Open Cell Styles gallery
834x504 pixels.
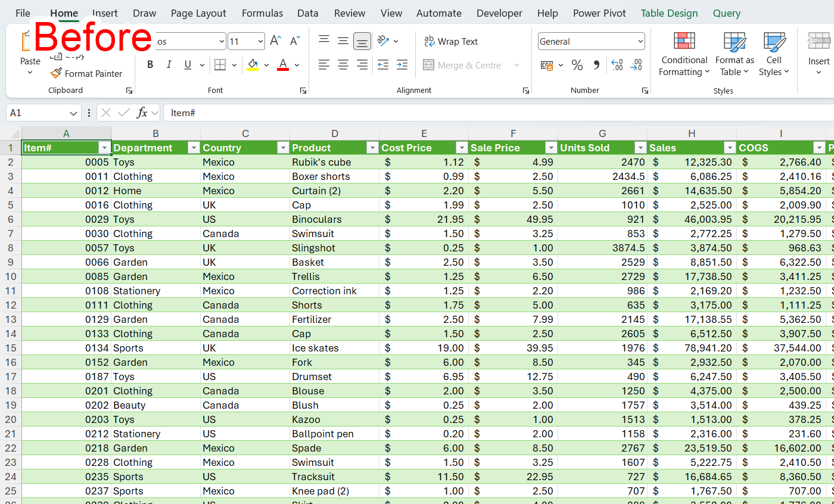point(774,54)
